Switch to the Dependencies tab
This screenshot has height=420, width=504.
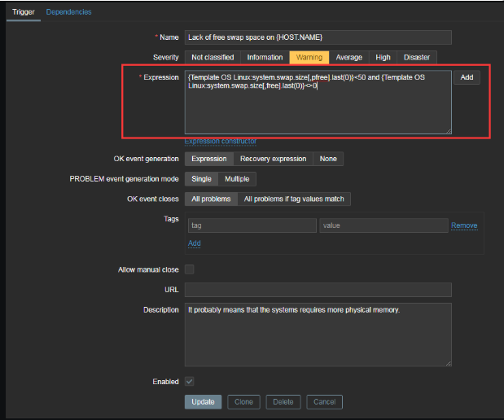pos(68,12)
